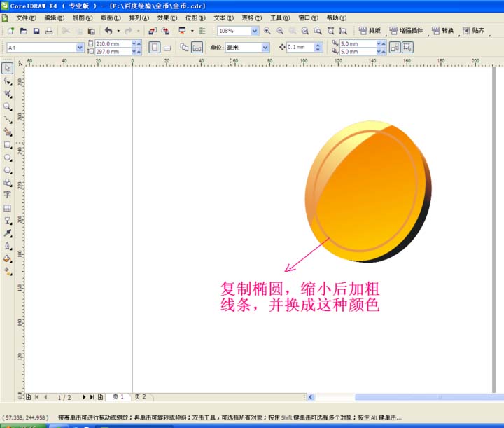This screenshot has height=428, width=504.
Task: Switch to the 页 2 page tab
Action: [x=140, y=396]
